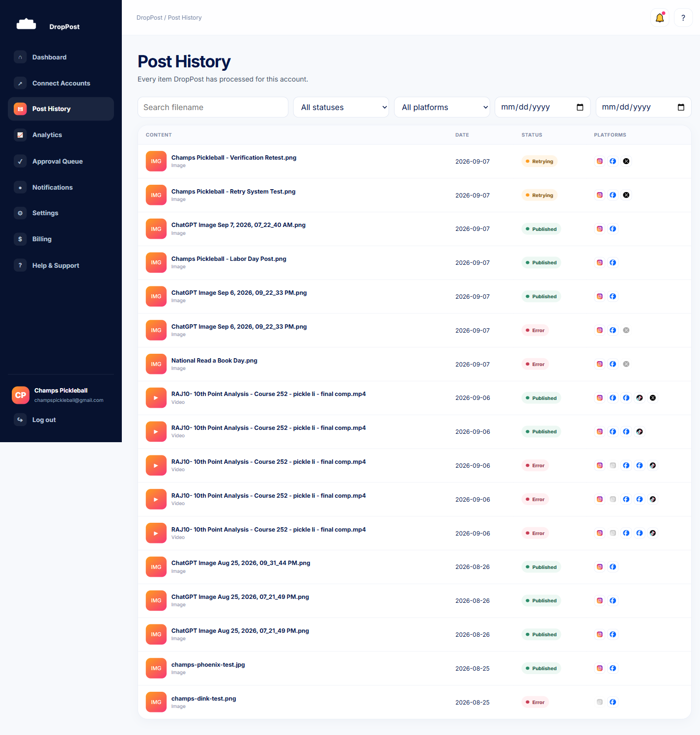Screen dimensions: 700x735
Task: Open the All statuses dropdown
Action: (x=341, y=107)
